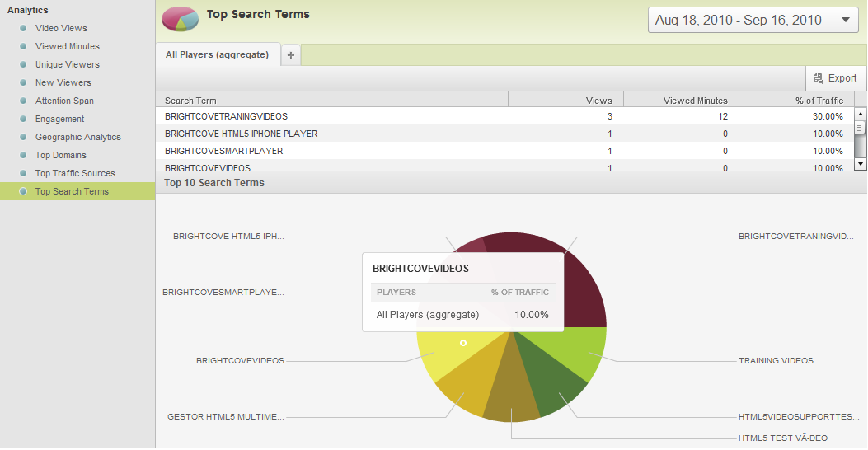Open the date range dropdown arrow

[x=845, y=20]
